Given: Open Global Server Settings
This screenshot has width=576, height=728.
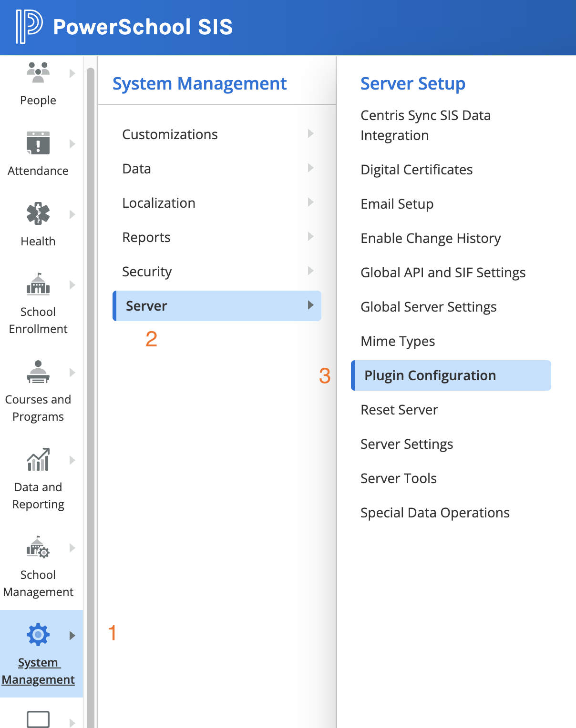Looking at the screenshot, I should click(428, 307).
